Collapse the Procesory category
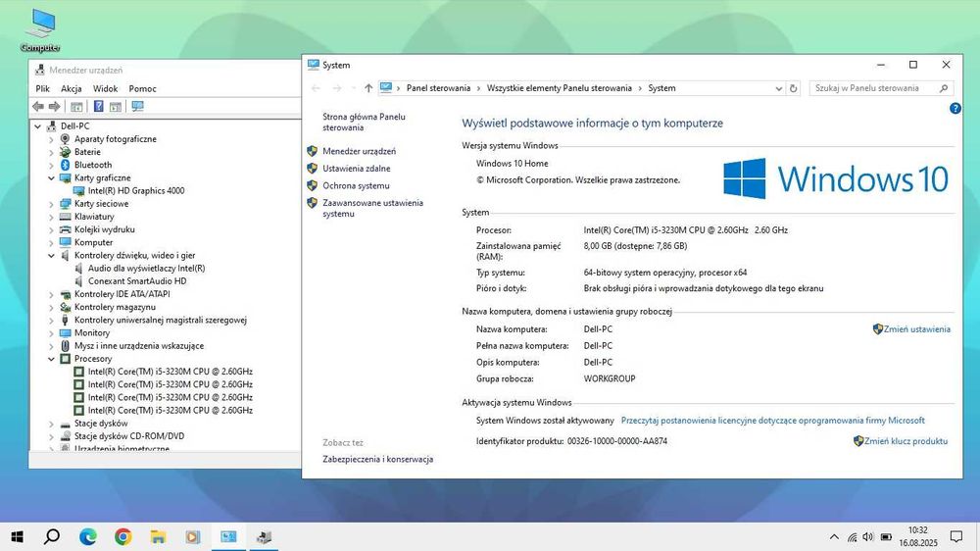This screenshot has height=551, width=980. click(x=51, y=359)
